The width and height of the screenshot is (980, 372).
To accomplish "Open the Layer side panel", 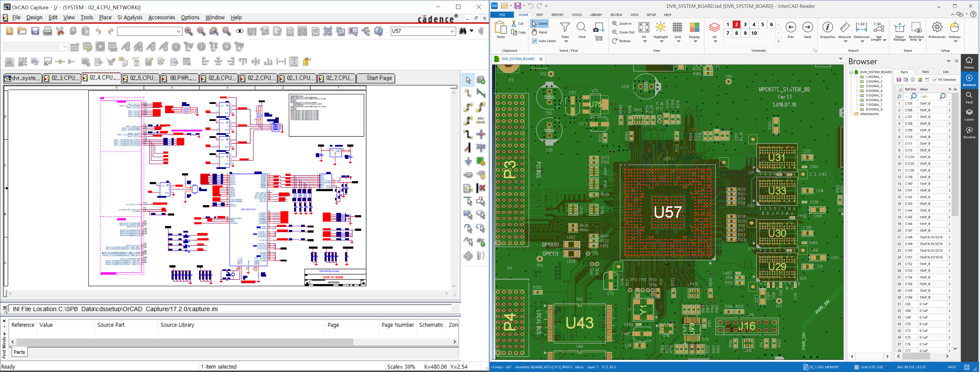I will tap(969, 115).
